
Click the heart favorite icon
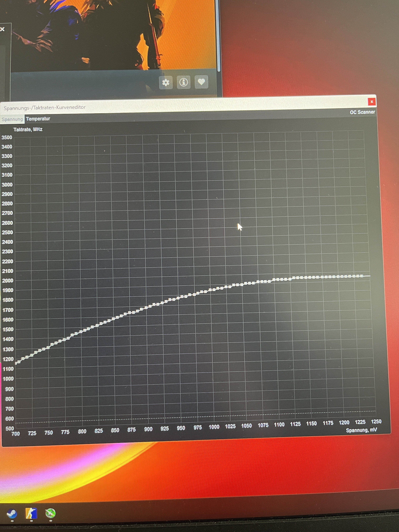201,82
